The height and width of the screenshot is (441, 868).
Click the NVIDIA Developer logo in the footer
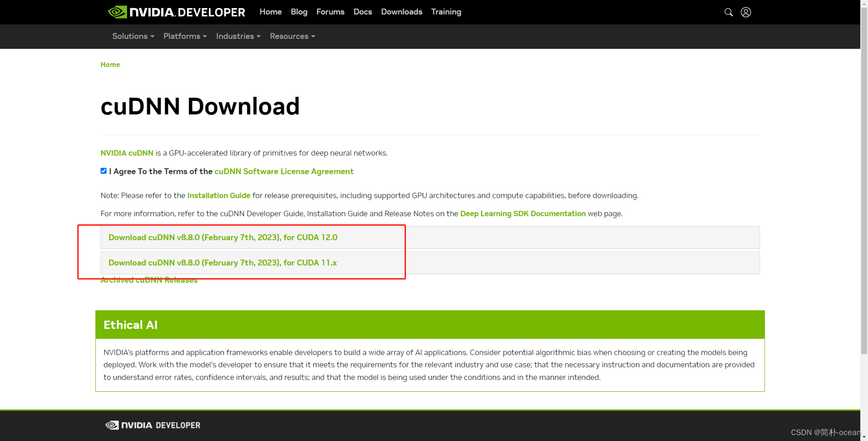153,425
